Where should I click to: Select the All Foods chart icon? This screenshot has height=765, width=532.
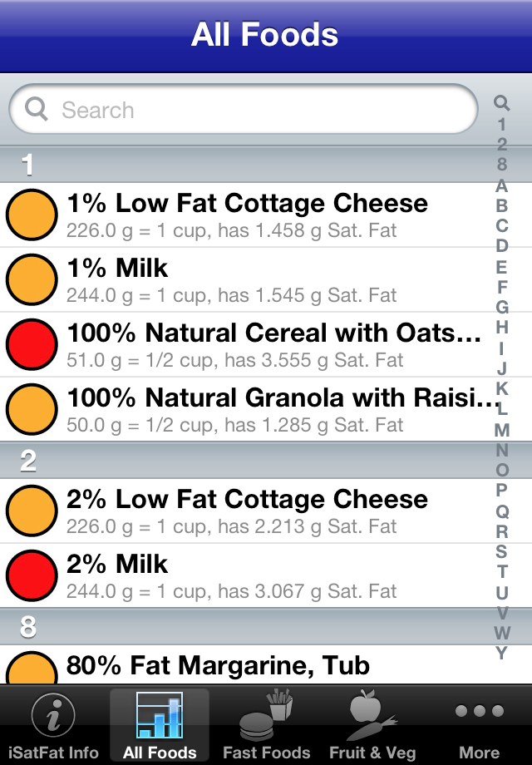point(160,715)
